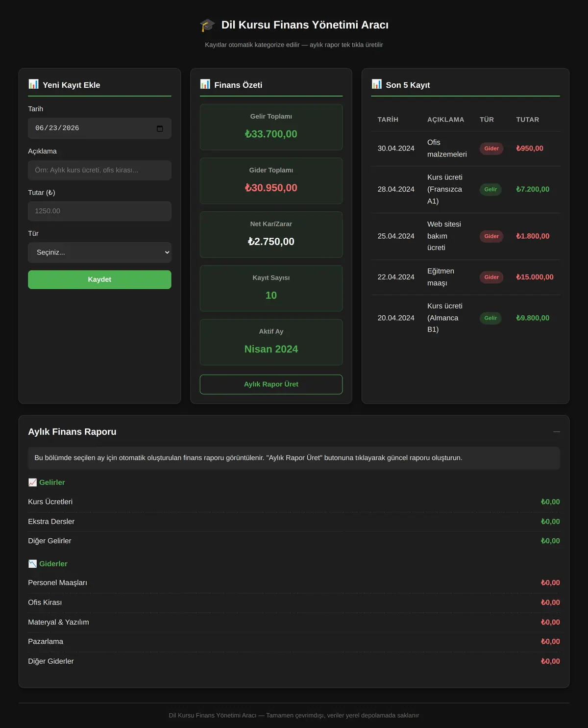
Task: Click the rising chart icon beside Gelirler
Action: point(32,482)
